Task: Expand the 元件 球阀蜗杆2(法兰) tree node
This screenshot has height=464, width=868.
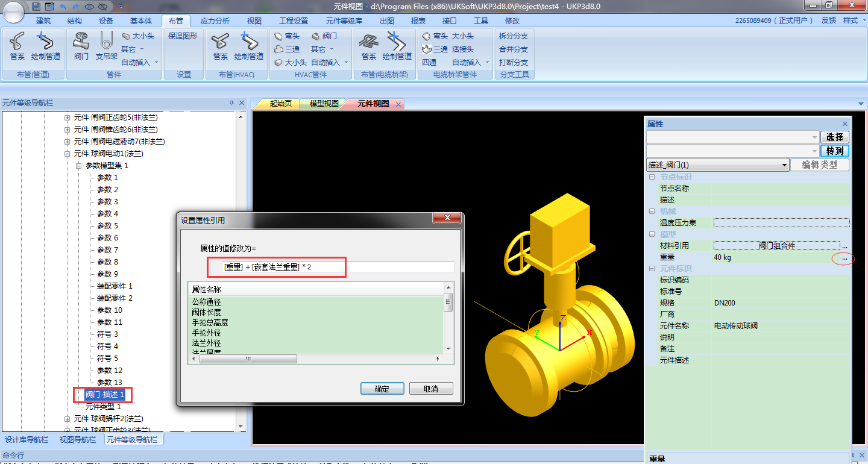Action: click(x=68, y=419)
